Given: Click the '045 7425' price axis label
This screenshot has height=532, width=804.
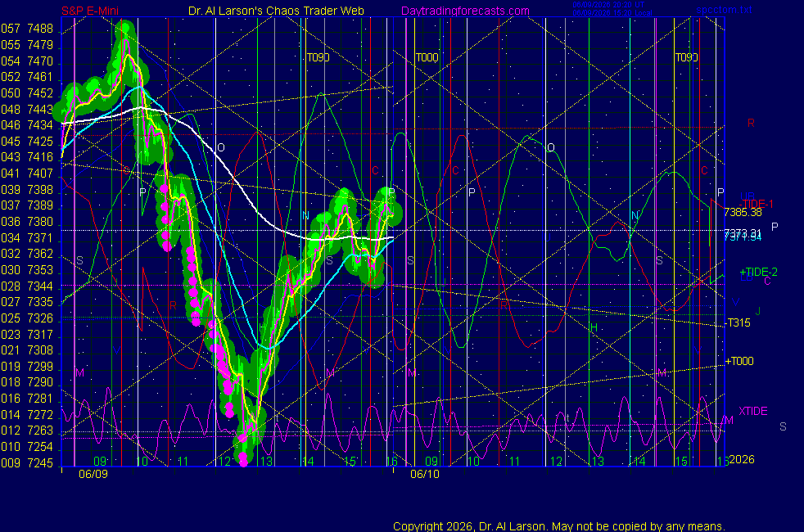Looking at the screenshot, I should (27, 142).
